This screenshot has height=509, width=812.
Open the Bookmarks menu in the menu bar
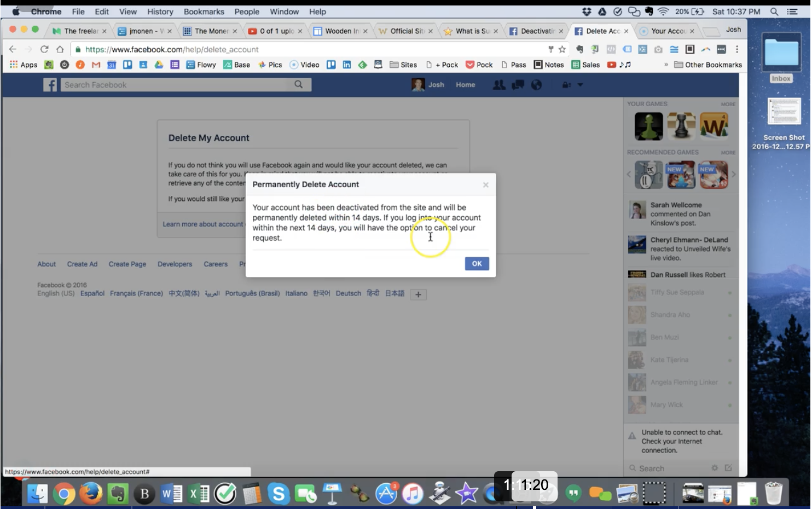coord(204,11)
